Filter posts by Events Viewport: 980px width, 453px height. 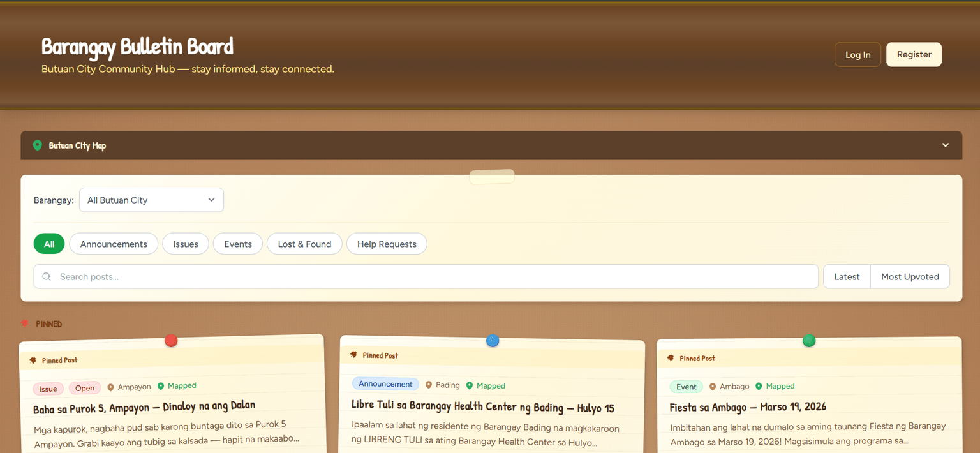click(238, 244)
